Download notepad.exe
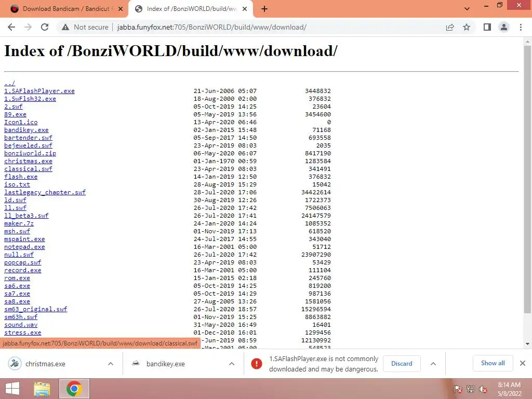The width and height of the screenshot is (532, 399). coord(24,247)
